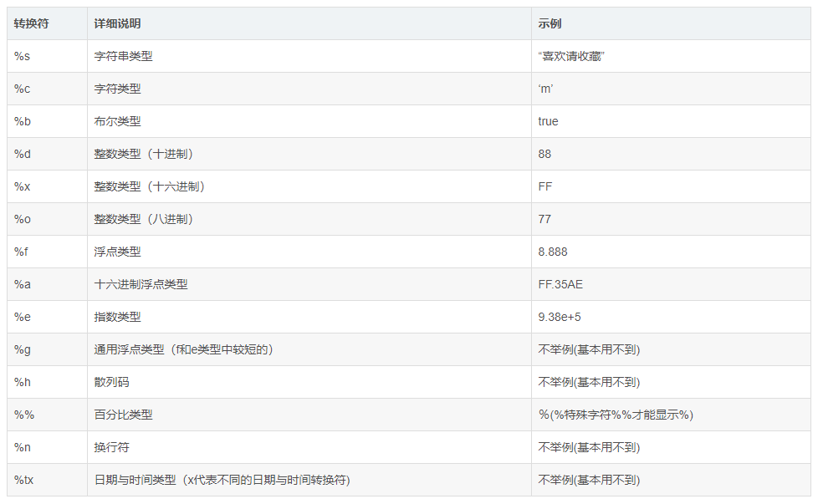Click the 日期与时间类型 description
The height and width of the screenshot is (504, 818).
[222, 480]
